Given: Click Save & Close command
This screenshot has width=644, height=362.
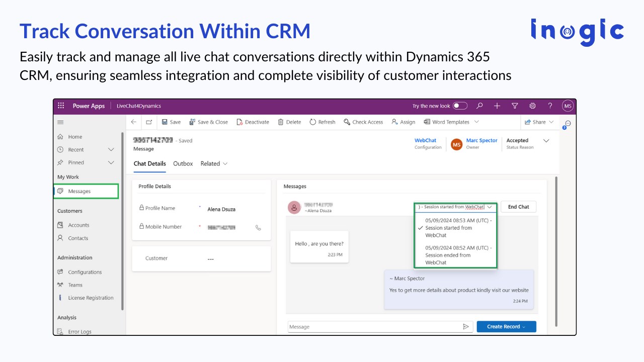Looking at the screenshot, I should pos(208,122).
